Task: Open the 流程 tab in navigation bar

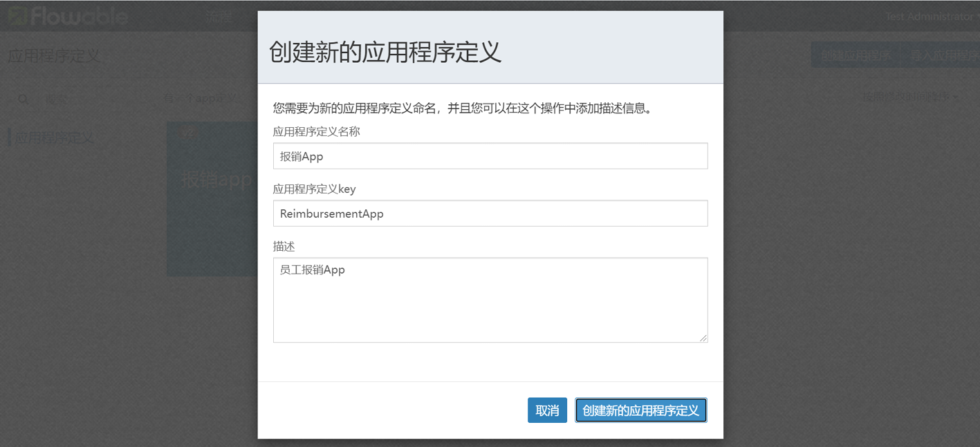Action: pos(219,16)
